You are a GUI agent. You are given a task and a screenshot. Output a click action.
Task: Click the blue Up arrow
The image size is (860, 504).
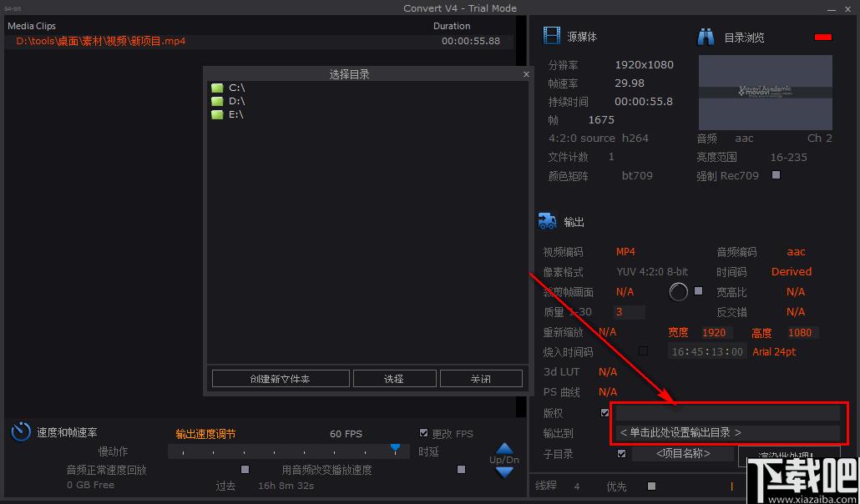(x=504, y=449)
